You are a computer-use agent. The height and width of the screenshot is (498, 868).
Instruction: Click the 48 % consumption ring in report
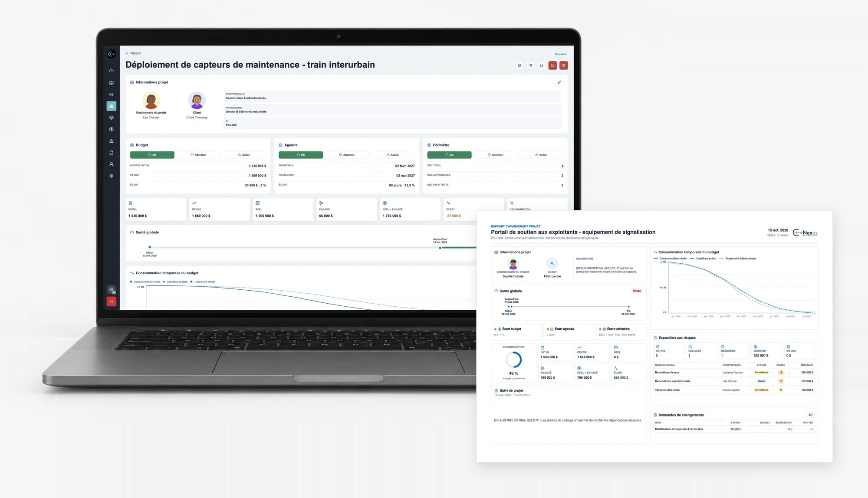(514, 360)
